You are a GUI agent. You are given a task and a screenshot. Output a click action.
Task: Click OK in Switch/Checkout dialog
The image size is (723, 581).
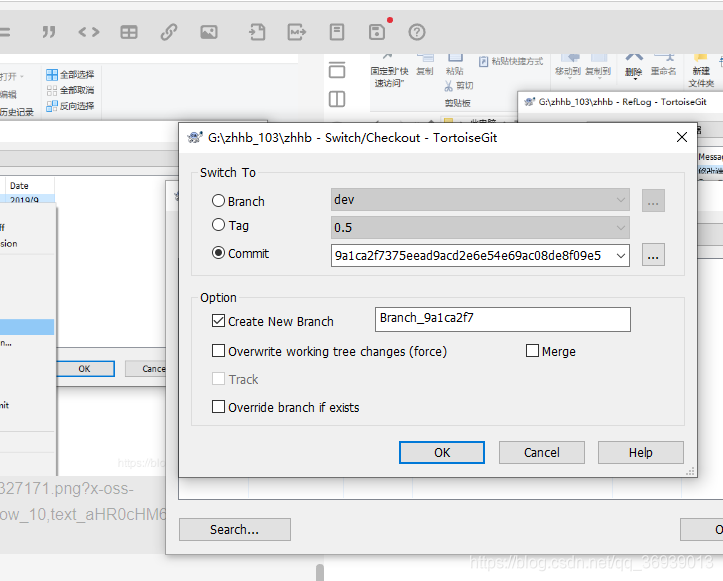click(442, 452)
